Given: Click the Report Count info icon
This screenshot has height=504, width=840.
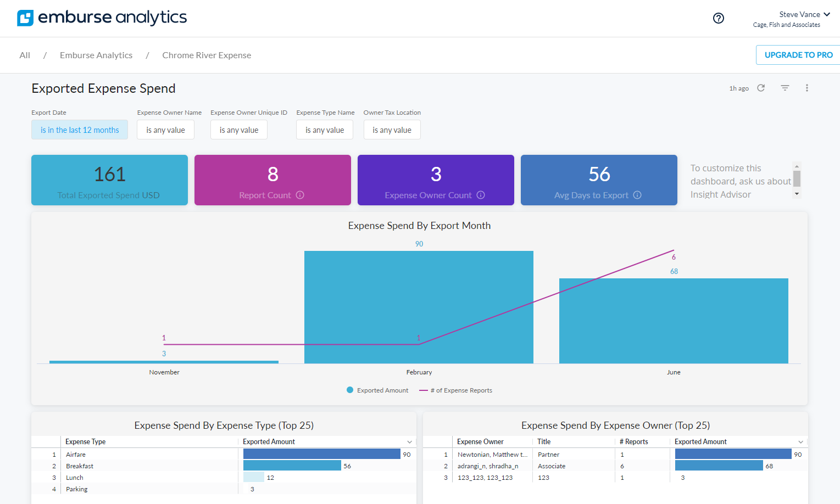Looking at the screenshot, I should coord(299,195).
